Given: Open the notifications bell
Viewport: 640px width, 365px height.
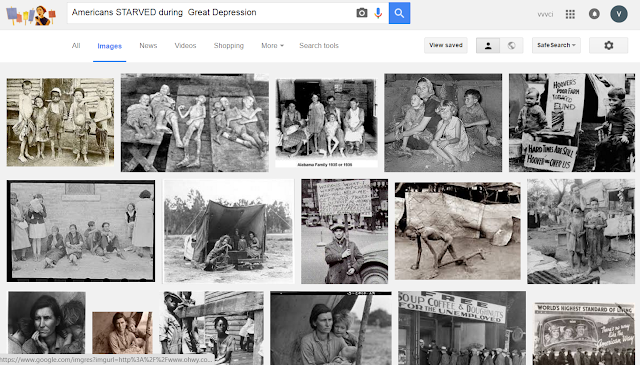Looking at the screenshot, I should (x=594, y=14).
